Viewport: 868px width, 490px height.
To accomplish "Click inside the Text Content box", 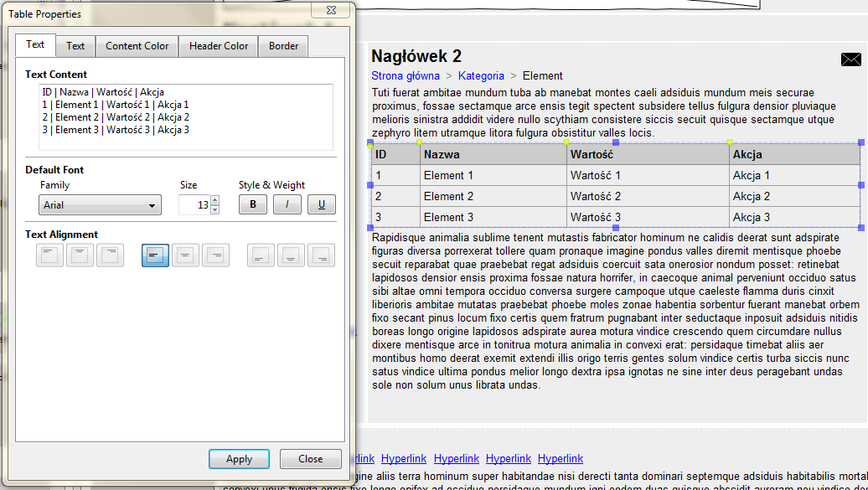I will [x=186, y=117].
